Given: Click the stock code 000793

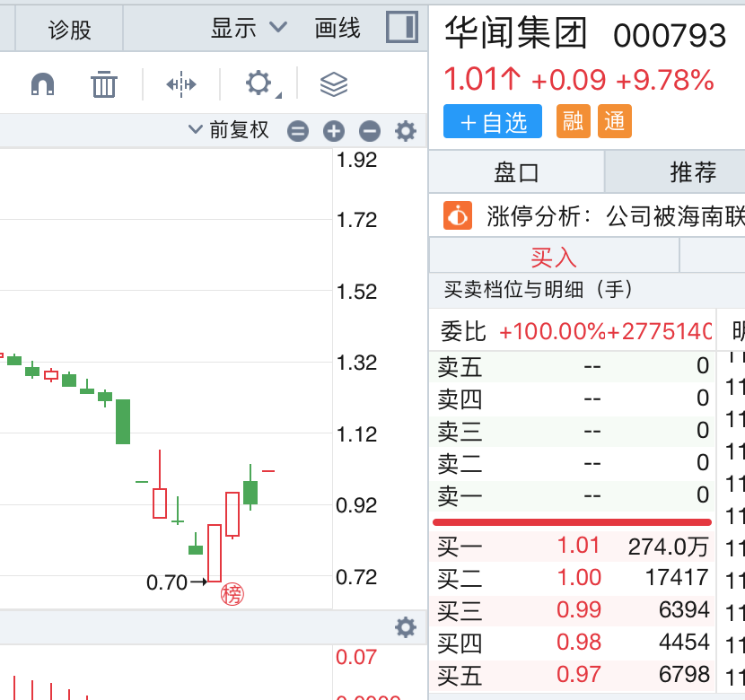Looking at the screenshot, I should coord(670,36).
